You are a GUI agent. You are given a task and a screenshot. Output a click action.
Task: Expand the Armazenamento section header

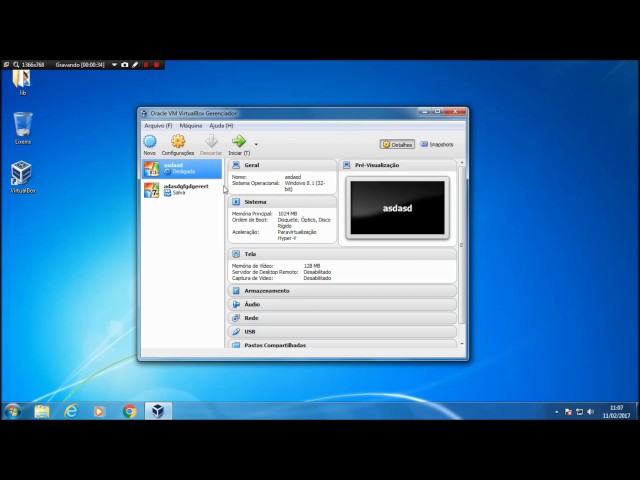[x=342, y=291]
